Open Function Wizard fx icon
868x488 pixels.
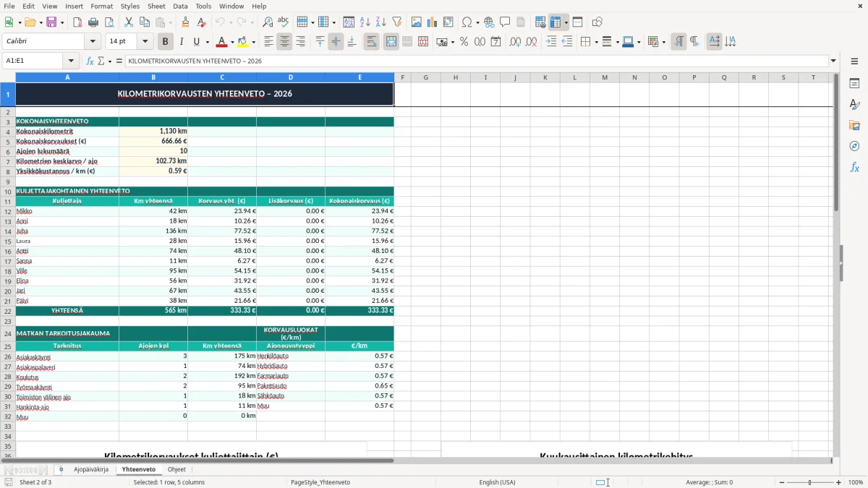pos(90,61)
